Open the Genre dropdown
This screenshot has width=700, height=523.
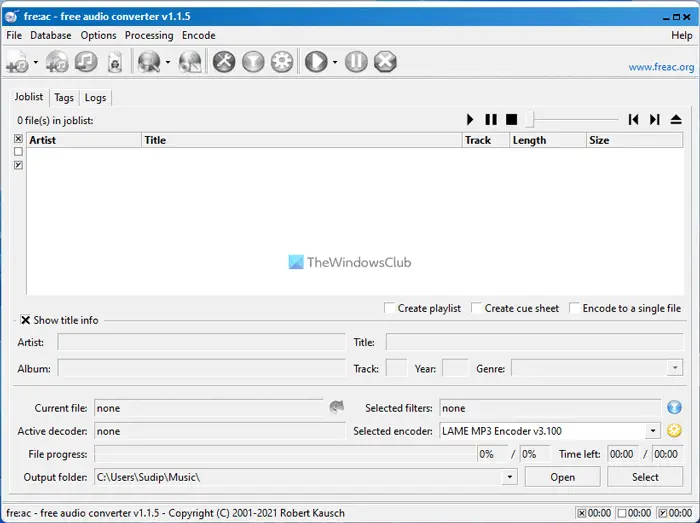click(675, 368)
